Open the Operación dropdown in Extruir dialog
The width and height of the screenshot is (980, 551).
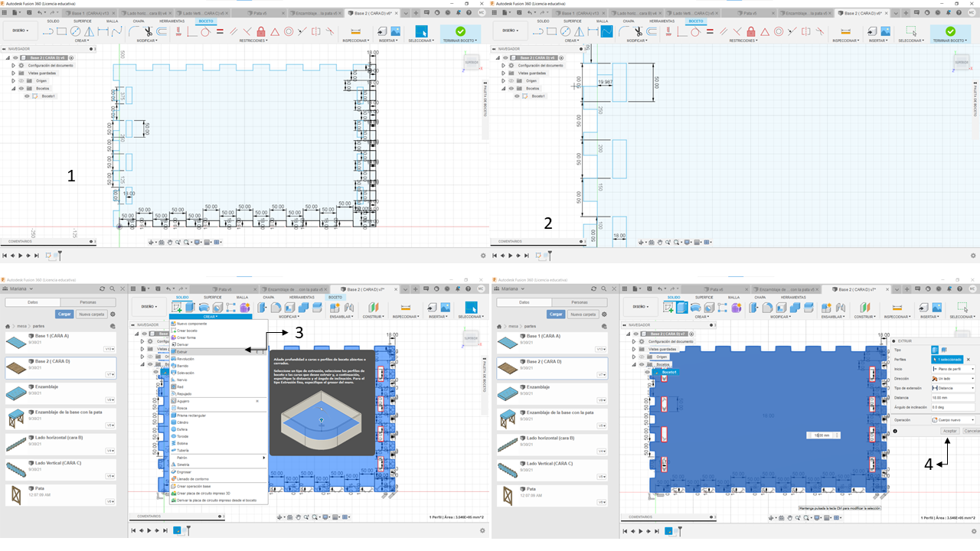pos(954,419)
